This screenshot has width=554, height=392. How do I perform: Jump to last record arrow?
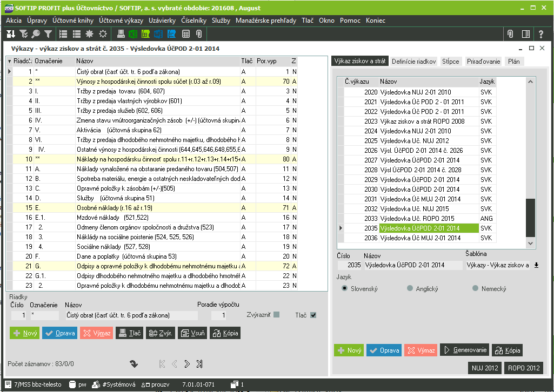coord(199,363)
